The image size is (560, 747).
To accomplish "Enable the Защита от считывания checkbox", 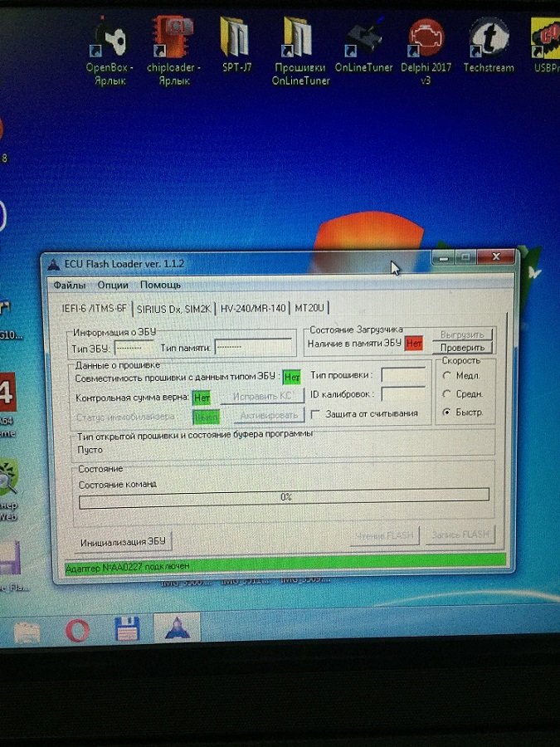I will click(x=315, y=413).
